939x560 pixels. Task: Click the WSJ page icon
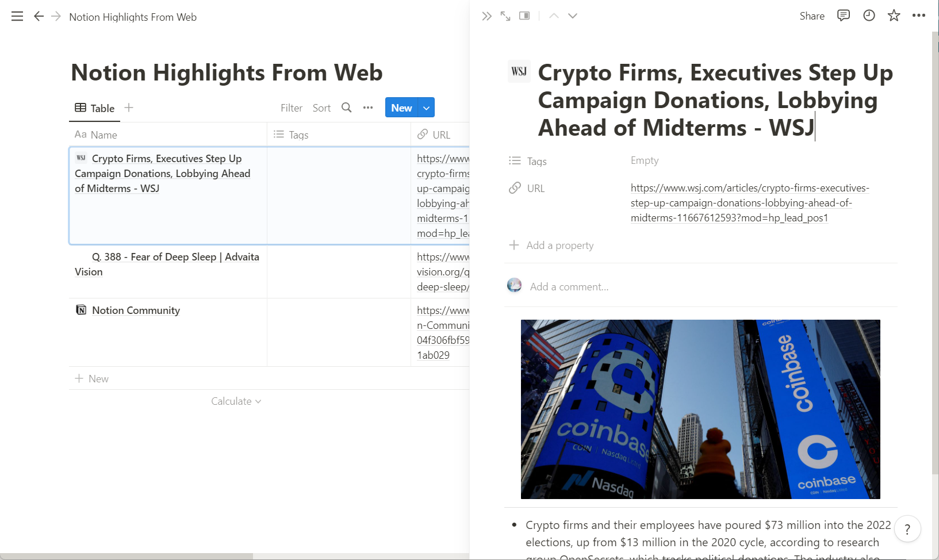tap(519, 72)
